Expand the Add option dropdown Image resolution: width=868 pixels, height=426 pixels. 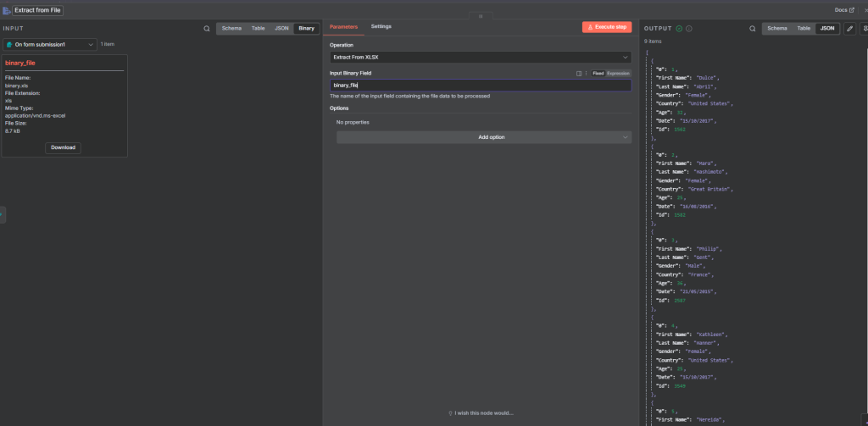point(483,137)
